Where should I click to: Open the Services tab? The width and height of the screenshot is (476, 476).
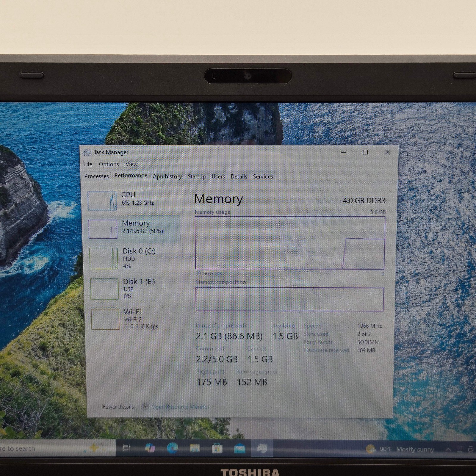tap(263, 176)
